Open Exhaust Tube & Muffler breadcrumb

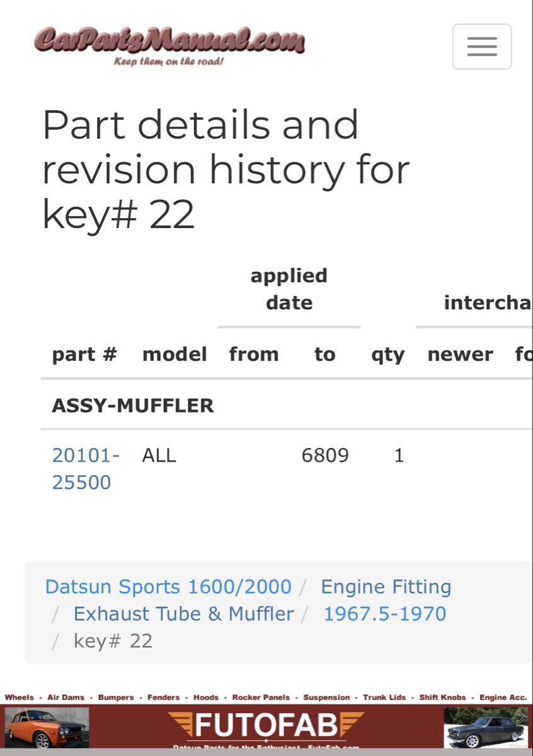183,614
